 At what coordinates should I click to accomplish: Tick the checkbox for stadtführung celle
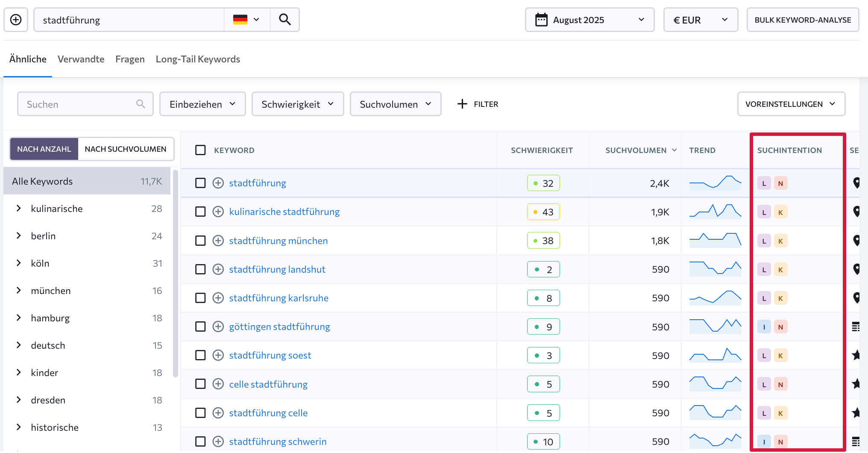(200, 413)
